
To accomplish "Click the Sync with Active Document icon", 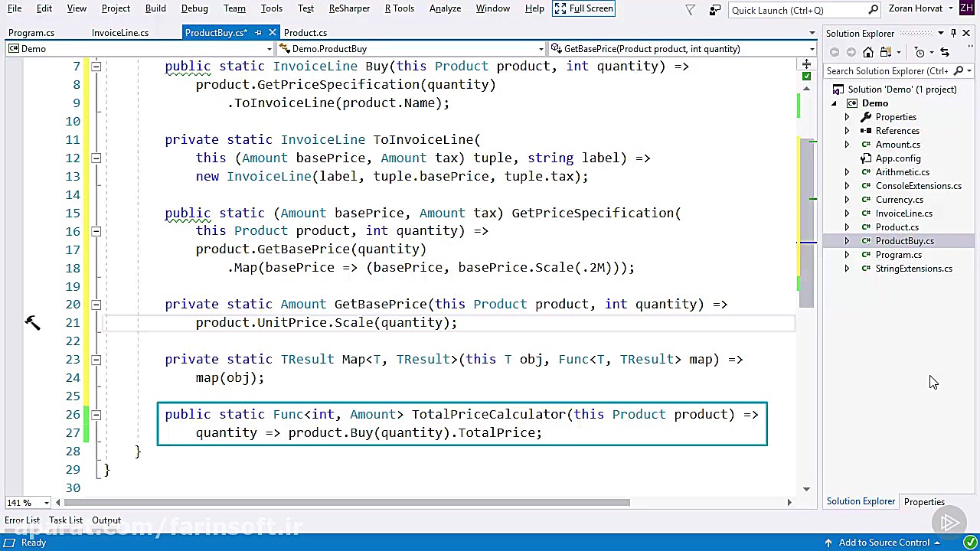I will (x=945, y=52).
